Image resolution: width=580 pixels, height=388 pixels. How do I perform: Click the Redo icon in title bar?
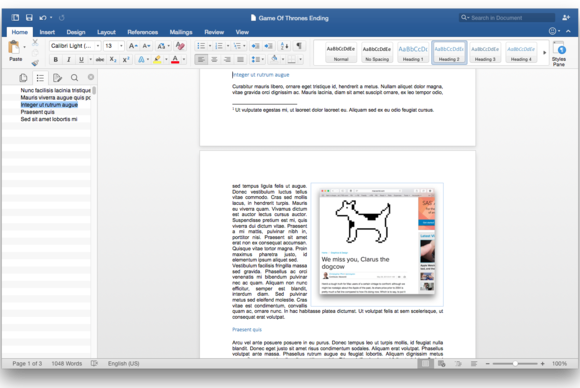[x=62, y=17]
